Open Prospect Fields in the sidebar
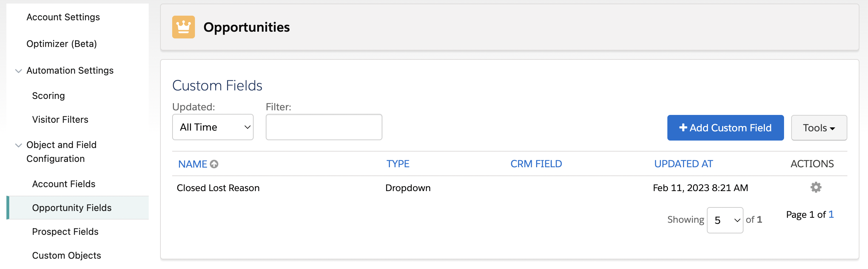 (65, 232)
